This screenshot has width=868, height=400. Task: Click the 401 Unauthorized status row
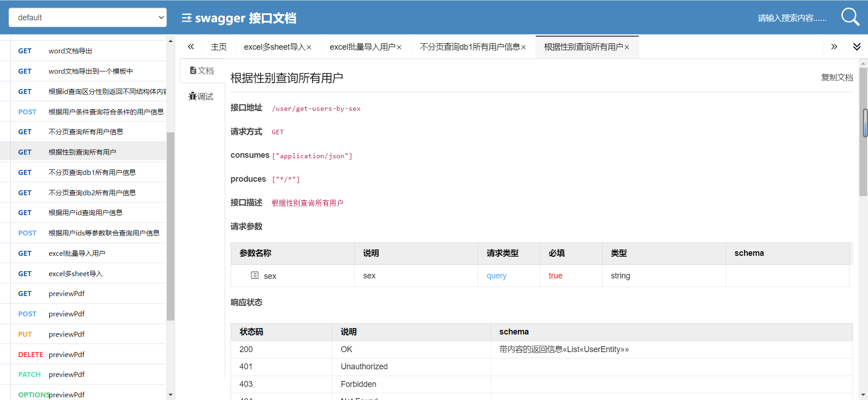[542, 367]
